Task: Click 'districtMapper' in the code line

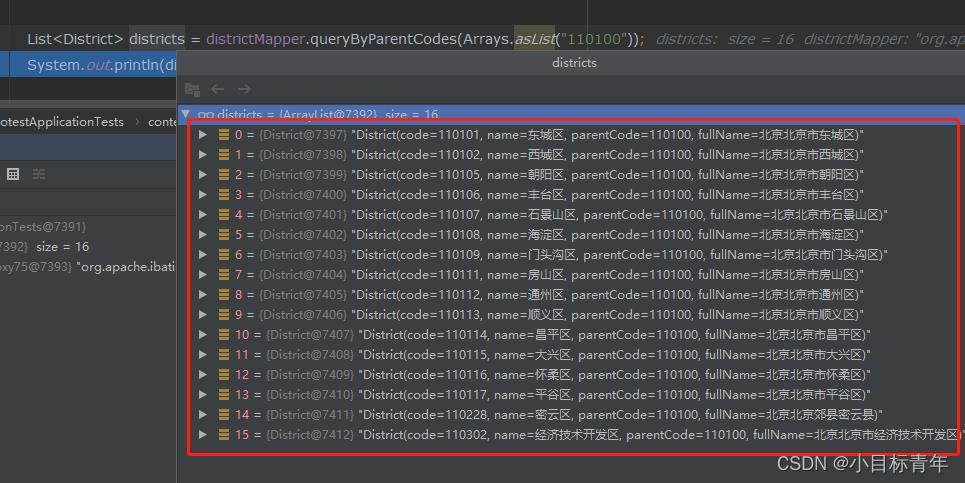Action: pyautogui.click(x=255, y=39)
